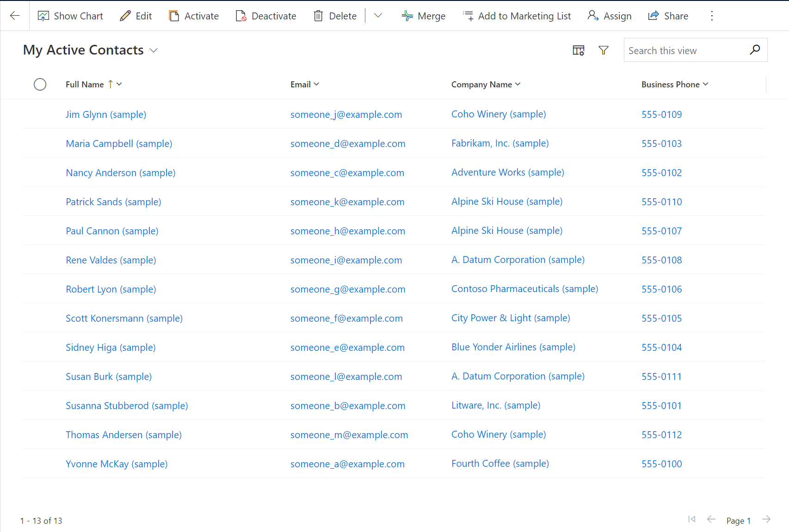
Task: Click the Edit pencil command
Action: [x=136, y=16]
